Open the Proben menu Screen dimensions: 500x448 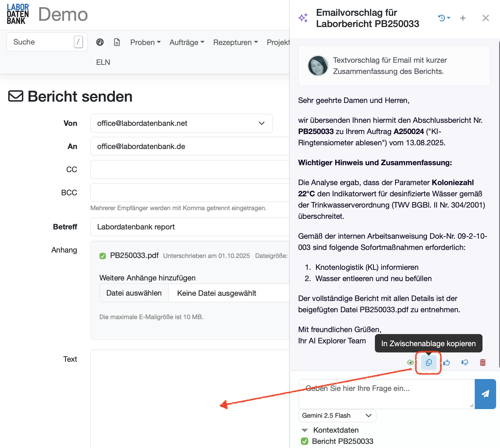point(145,42)
